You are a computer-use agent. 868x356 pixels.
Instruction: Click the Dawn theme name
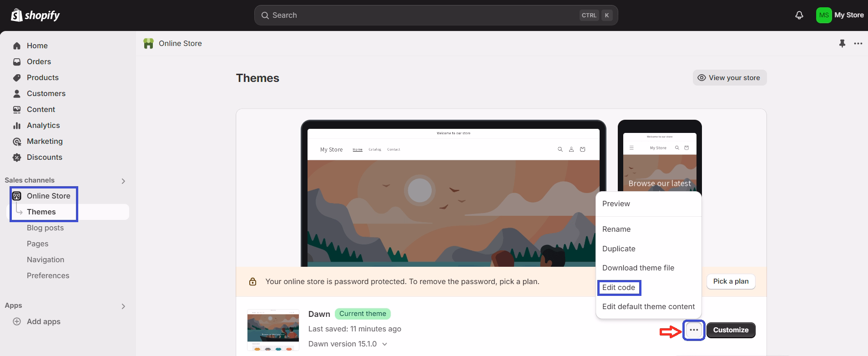319,314
